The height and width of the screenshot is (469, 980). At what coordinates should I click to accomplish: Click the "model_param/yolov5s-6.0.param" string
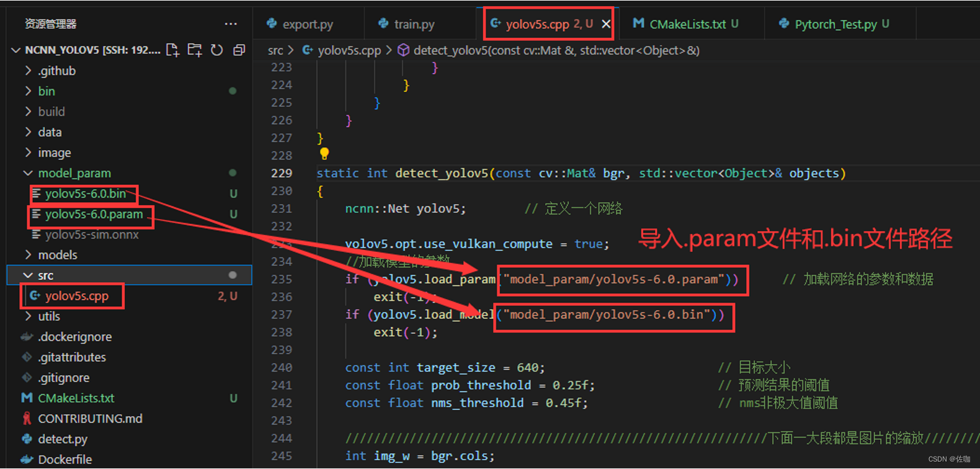click(613, 279)
